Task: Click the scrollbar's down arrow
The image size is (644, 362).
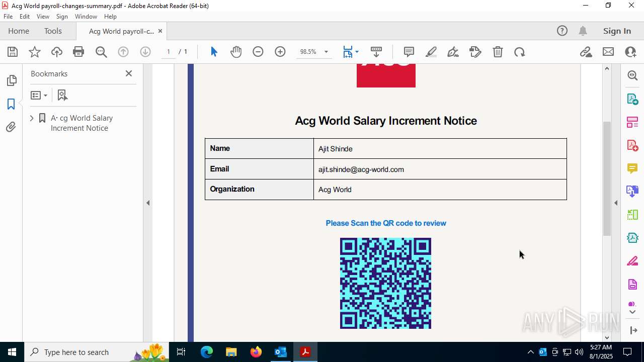Action: 607,337
